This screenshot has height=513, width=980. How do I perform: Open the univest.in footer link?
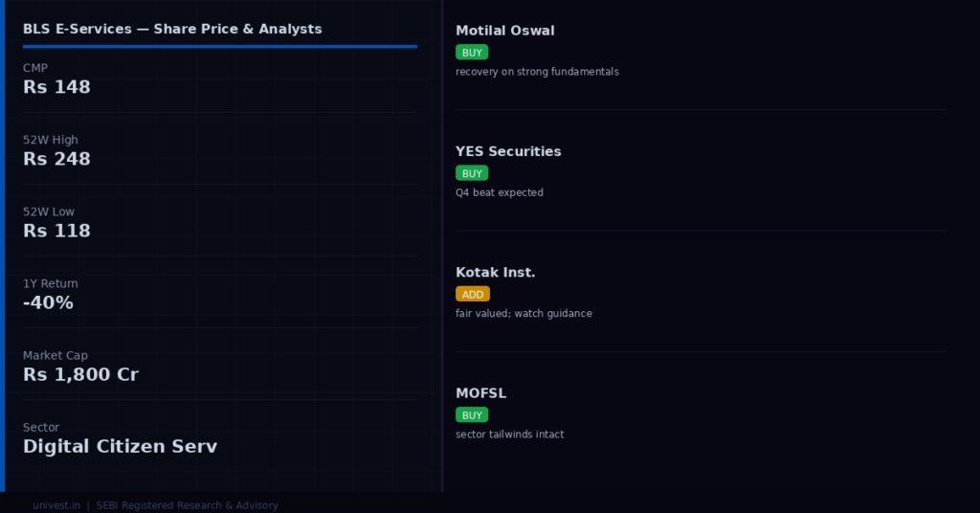click(56, 505)
